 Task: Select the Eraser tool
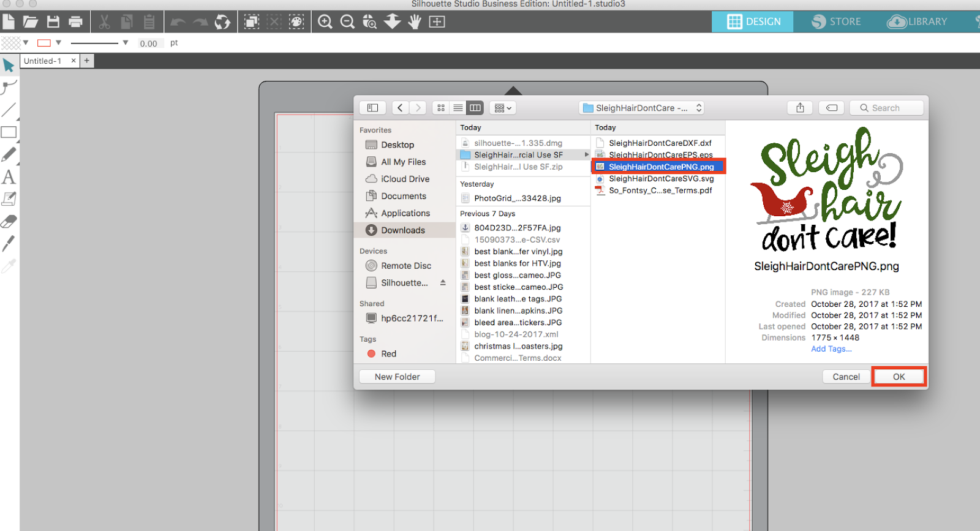click(9, 221)
